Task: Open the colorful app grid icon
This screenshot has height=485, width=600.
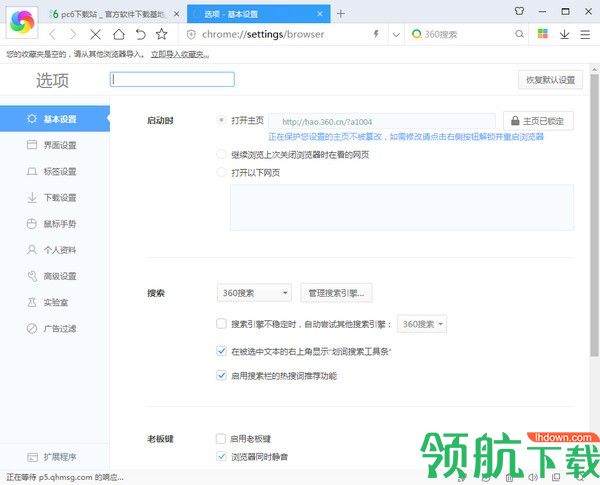Action: [543, 34]
